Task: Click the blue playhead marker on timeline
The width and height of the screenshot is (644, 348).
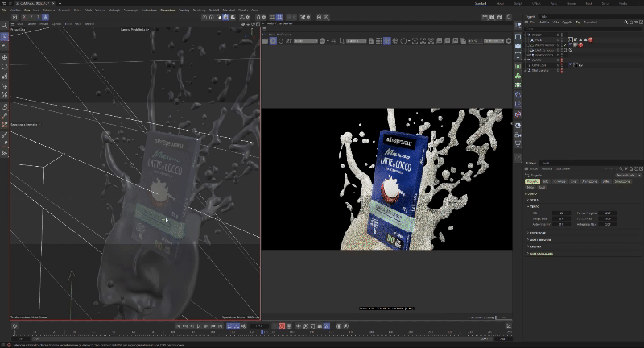Action: 262,332
